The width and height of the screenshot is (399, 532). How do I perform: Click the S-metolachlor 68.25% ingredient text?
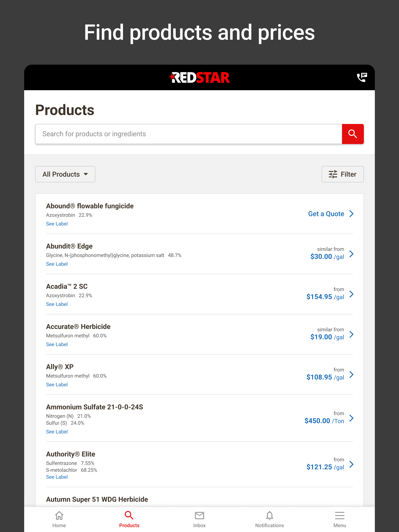click(x=72, y=470)
